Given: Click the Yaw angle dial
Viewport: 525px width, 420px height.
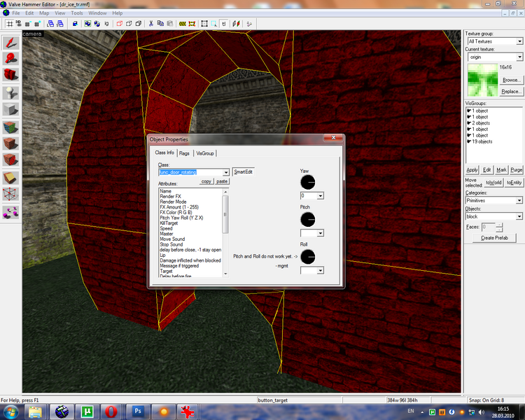Looking at the screenshot, I should (x=308, y=183).
